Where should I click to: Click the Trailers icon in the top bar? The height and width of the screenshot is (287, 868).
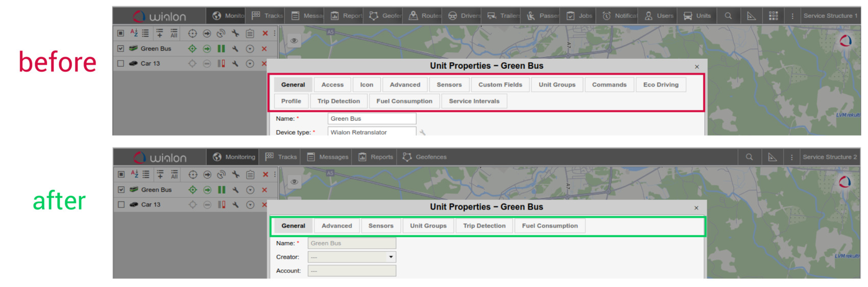coord(492,16)
